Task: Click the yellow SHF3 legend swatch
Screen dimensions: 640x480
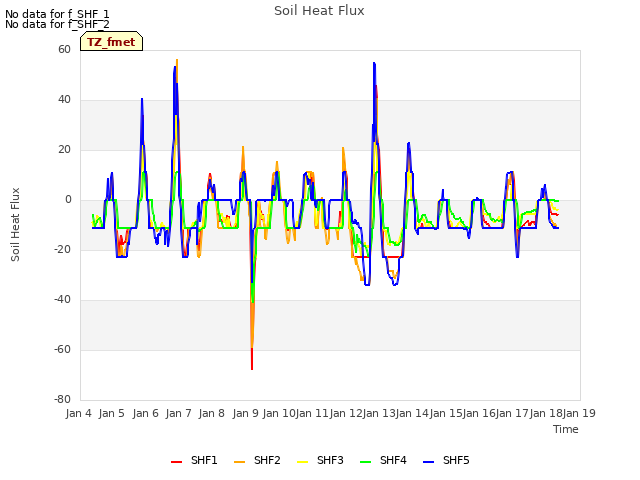Action: pyautogui.click(x=302, y=462)
